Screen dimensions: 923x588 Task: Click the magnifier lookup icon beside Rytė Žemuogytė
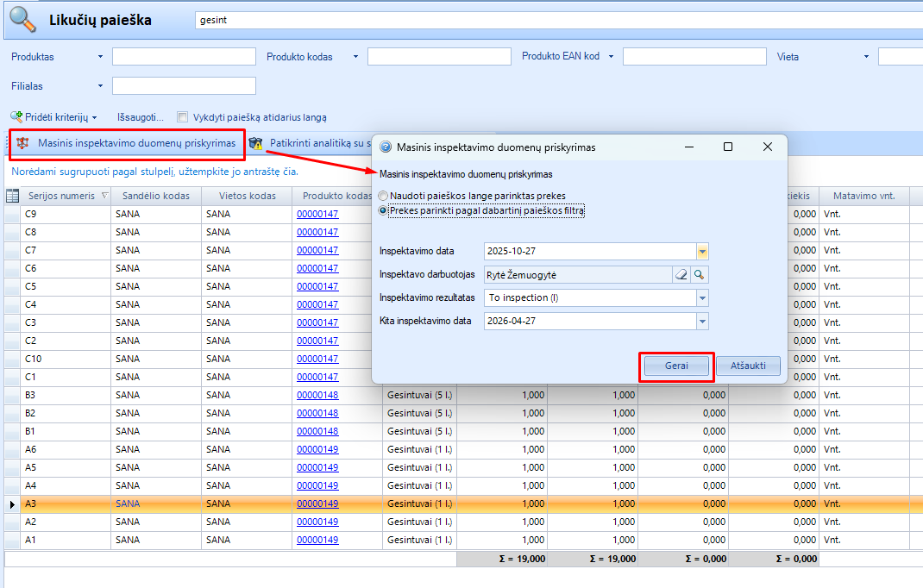(700, 275)
